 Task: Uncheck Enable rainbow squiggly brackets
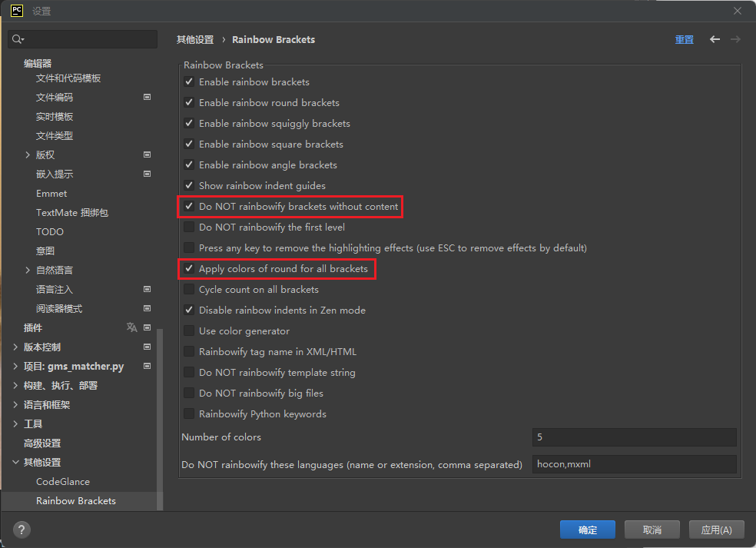[x=189, y=123]
